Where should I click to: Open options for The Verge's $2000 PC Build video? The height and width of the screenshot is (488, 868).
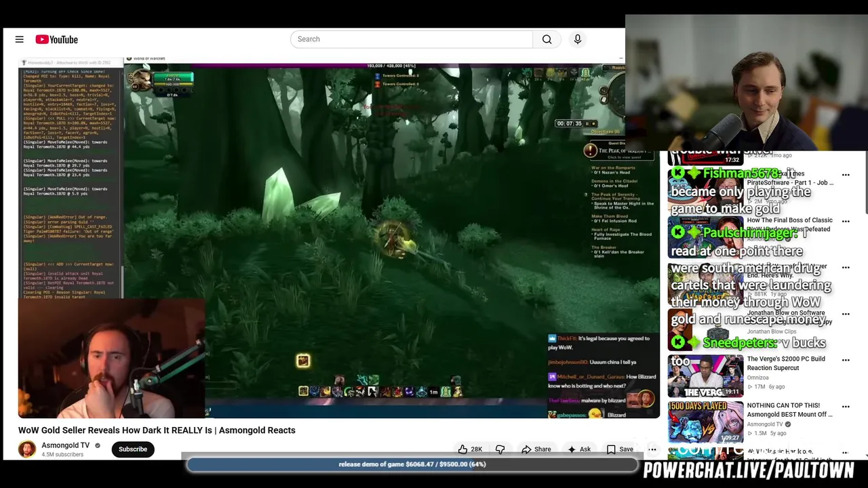(x=846, y=361)
